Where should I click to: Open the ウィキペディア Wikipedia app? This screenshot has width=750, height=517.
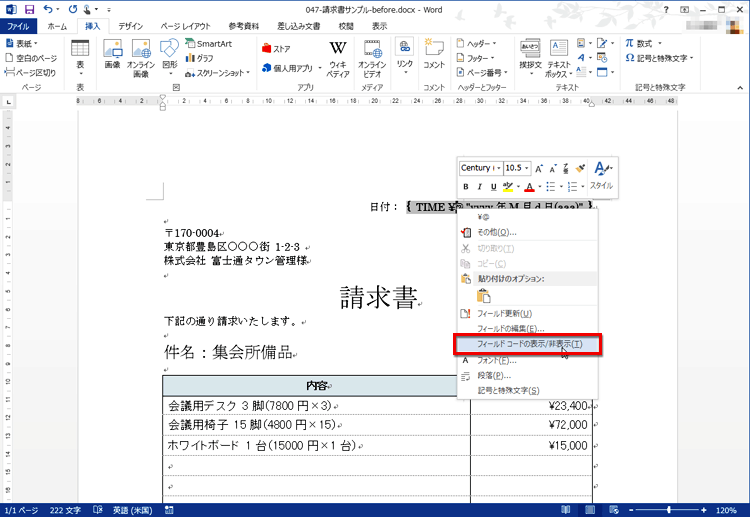click(338, 58)
